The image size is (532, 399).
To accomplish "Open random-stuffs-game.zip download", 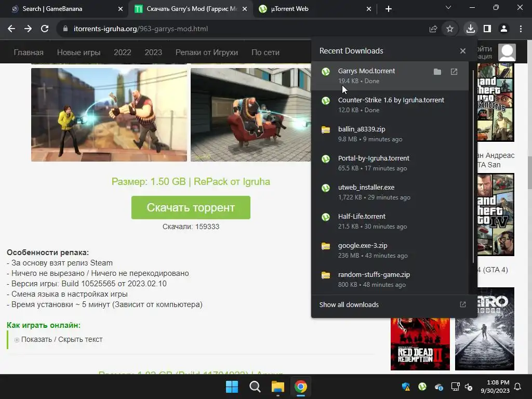I will 390,280.
